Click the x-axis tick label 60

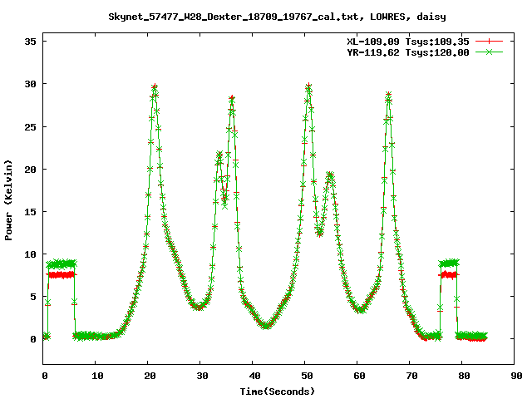(359, 376)
